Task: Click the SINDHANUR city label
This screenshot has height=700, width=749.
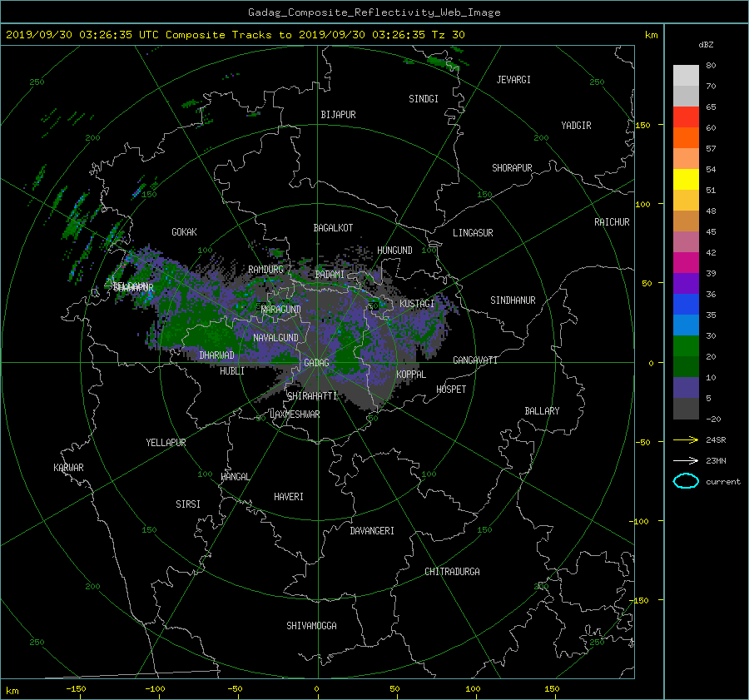Action: [x=513, y=300]
